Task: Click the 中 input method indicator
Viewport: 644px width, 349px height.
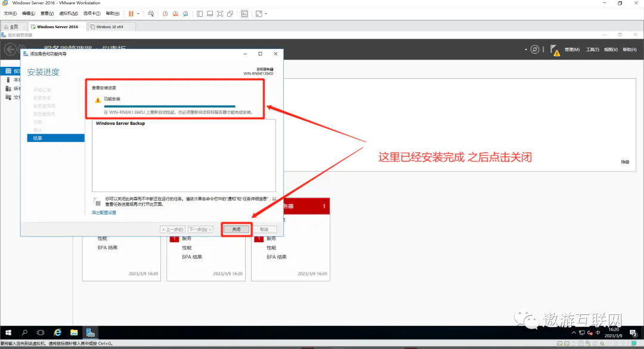Action: (598, 332)
